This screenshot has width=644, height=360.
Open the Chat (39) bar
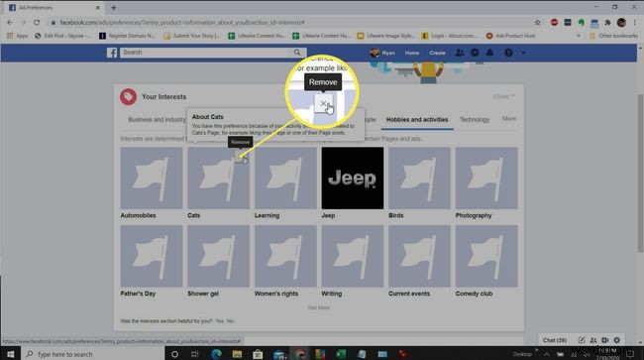(x=555, y=340)
